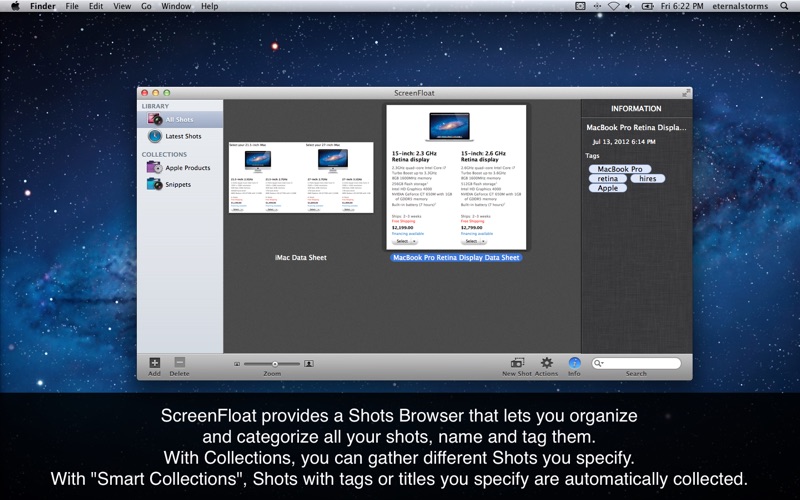Screen dimensions: 800x500
Task: Click the Delete shot icon
Action: (x=179, y=363)
